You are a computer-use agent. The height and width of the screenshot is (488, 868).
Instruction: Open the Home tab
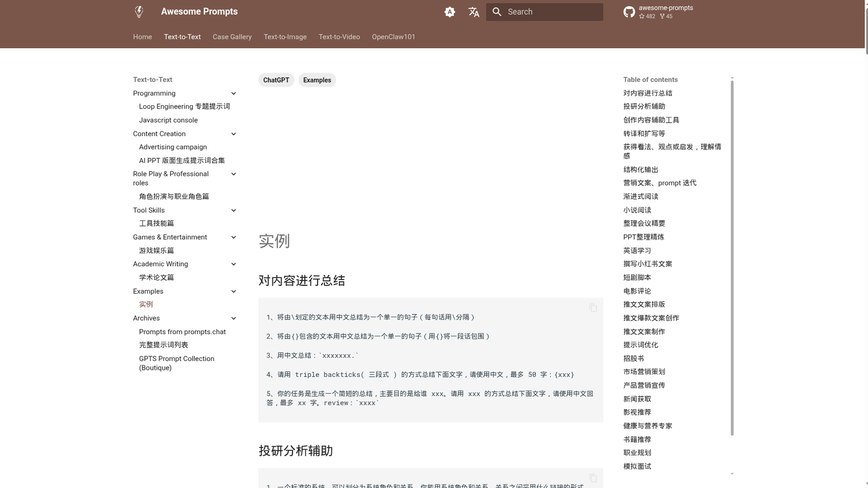[x=143, y=37]
